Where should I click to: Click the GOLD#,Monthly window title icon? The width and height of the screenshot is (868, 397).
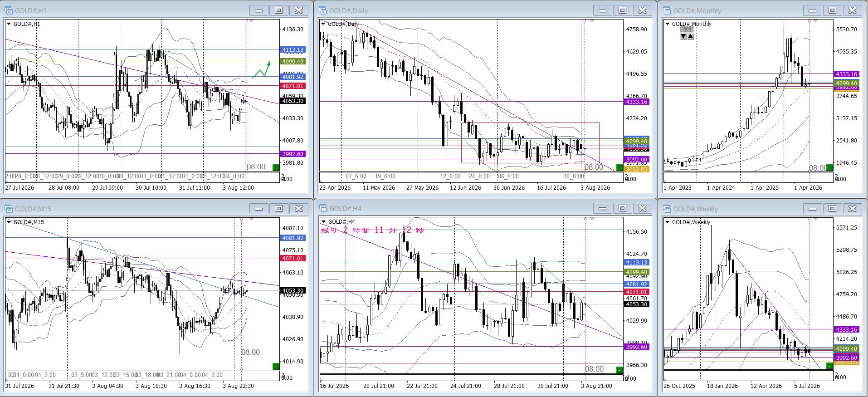[667, 10]
